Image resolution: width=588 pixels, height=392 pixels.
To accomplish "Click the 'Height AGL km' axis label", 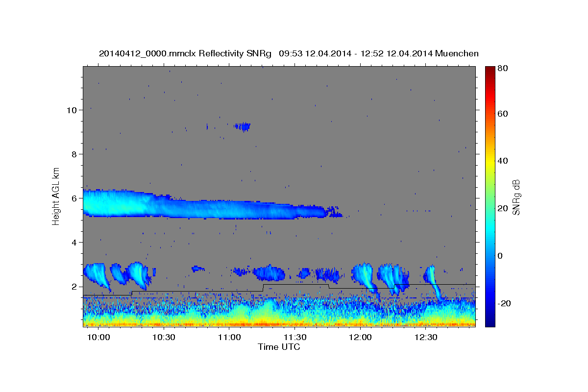I will coord(56,196).
